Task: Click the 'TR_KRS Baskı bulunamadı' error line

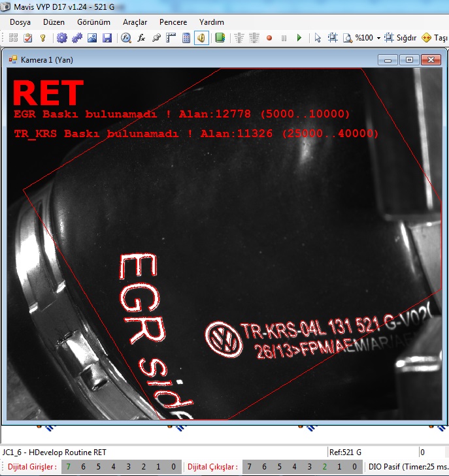Action: tap(196, 134)
